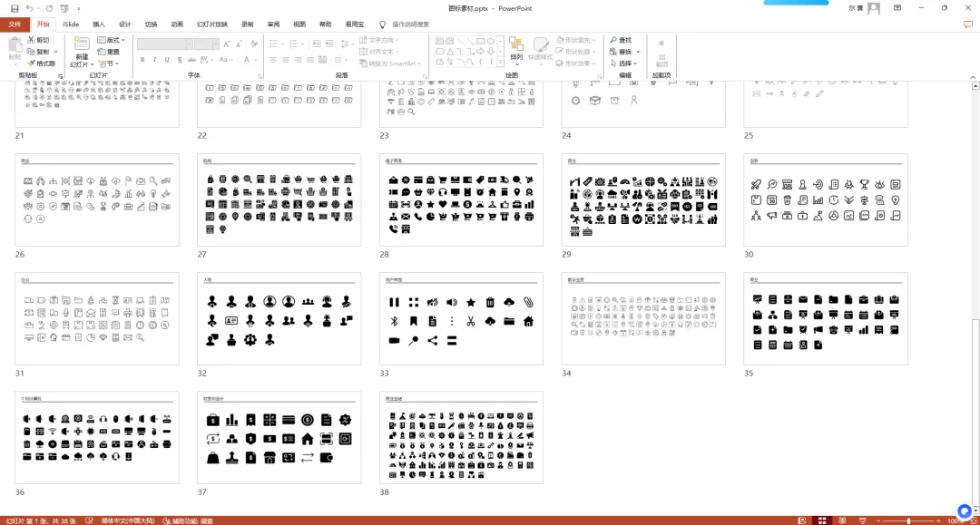Screen dimensions: 980x525
Task: Switch to normal view in status bar
Action: (x=802, y=520)
